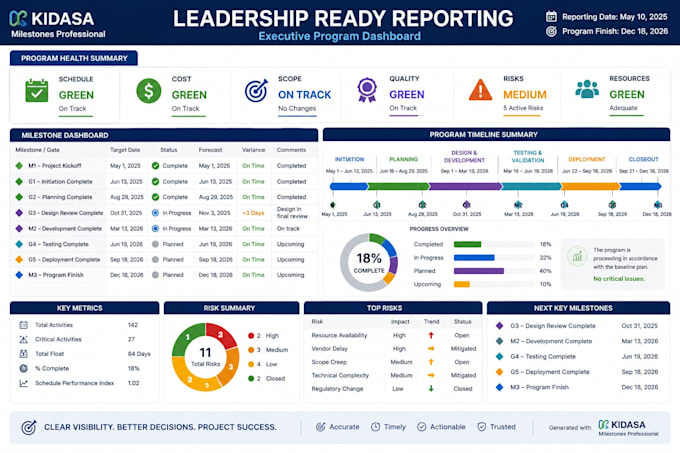This screenshot has height=453, width=680.
Task: Click the orange diamond for G5 – Deployment Complete in Milestone Dashboard
Action: tap(19, 260)
